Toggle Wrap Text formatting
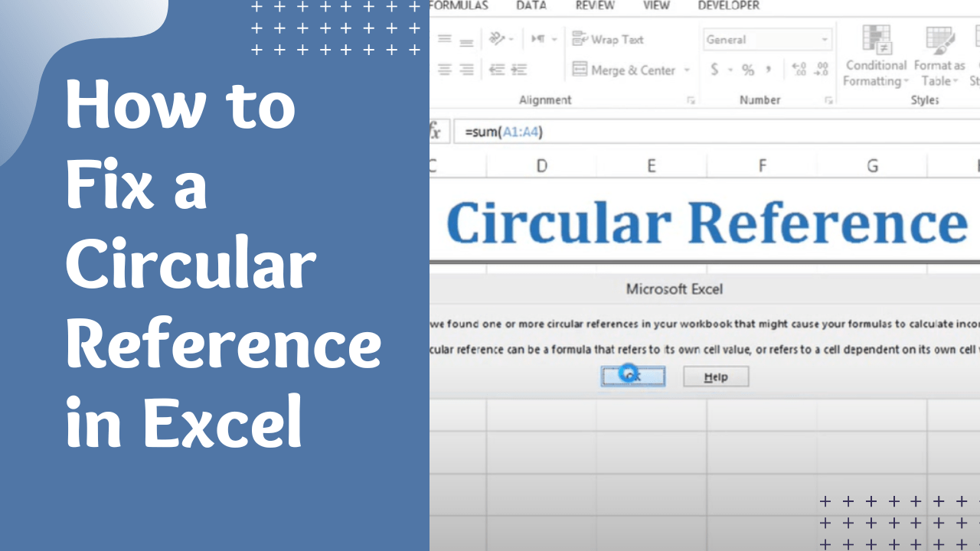The width and height of the screenshot is (980, 551). click(x=610, y=38)
